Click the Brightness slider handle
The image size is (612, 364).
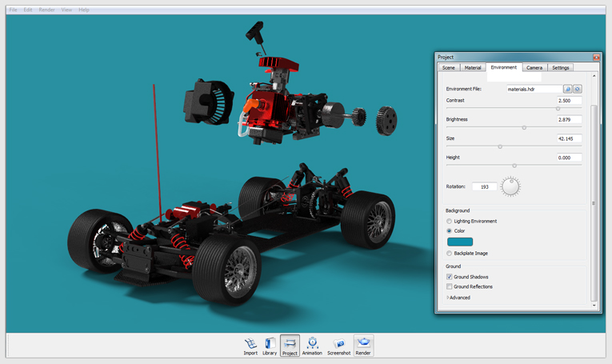coord(524,127)
